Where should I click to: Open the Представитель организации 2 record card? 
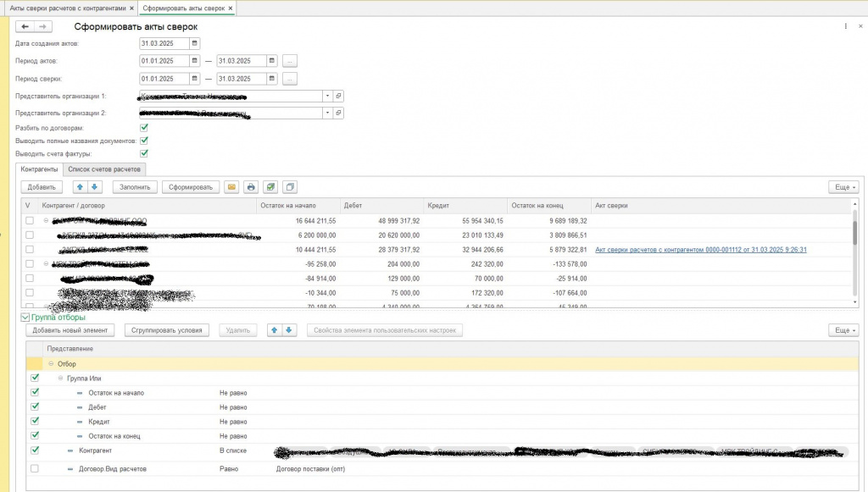click(x=338, y=113)
